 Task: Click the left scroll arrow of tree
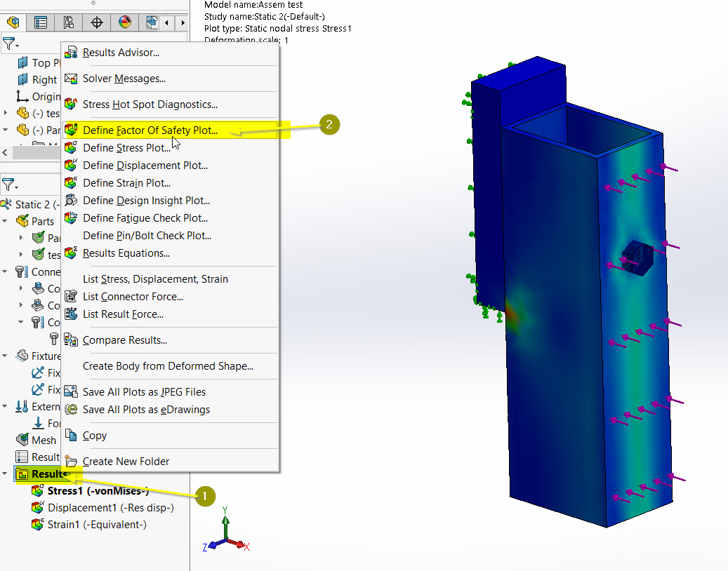(5, 152)
